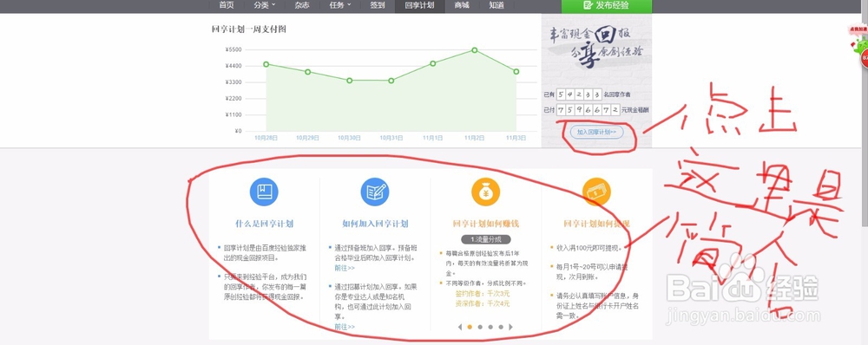Click the 签约作者:千次3元 text
Screen dimensions: 868x345
tap(482, 294)
